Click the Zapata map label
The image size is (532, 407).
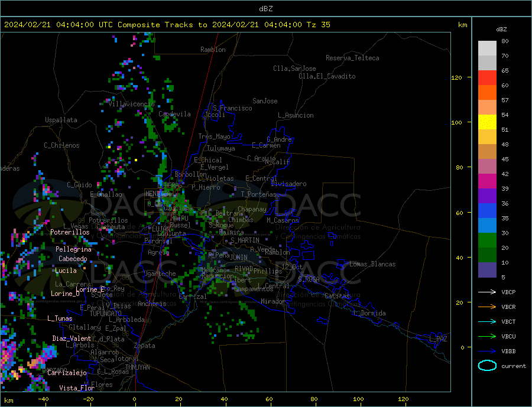(145, 346)
